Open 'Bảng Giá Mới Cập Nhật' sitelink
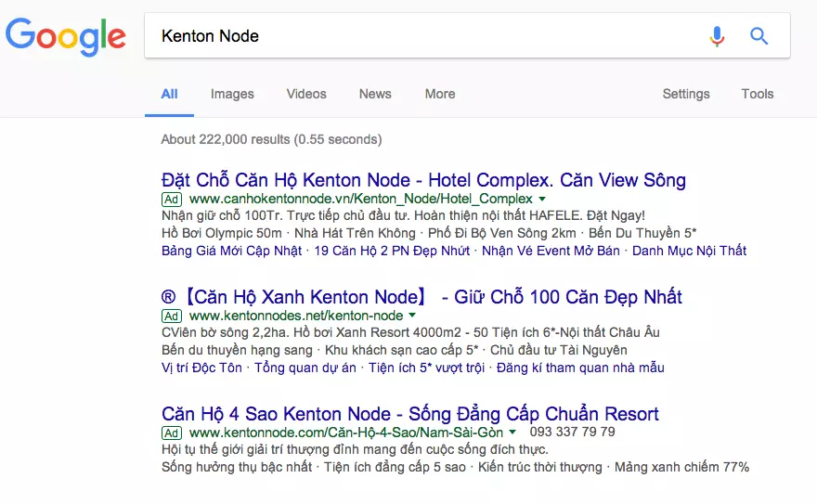 (x=232, y=251)
